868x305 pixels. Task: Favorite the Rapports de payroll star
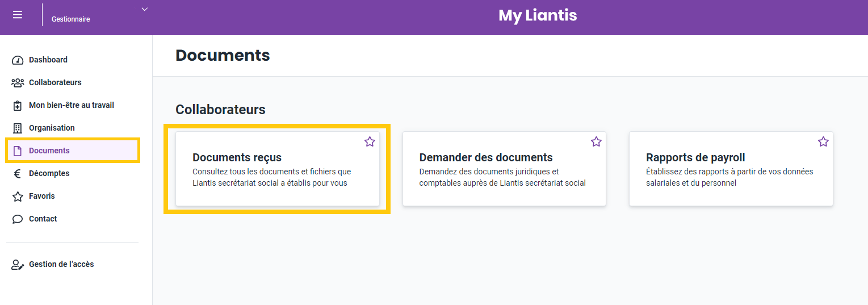coord(823,141)
